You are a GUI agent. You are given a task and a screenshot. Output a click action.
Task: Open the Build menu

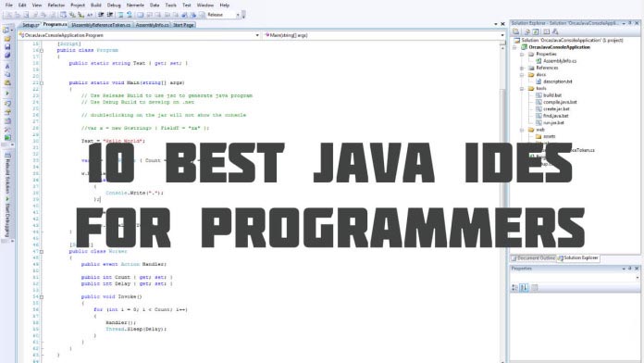(x=95, y=5)
